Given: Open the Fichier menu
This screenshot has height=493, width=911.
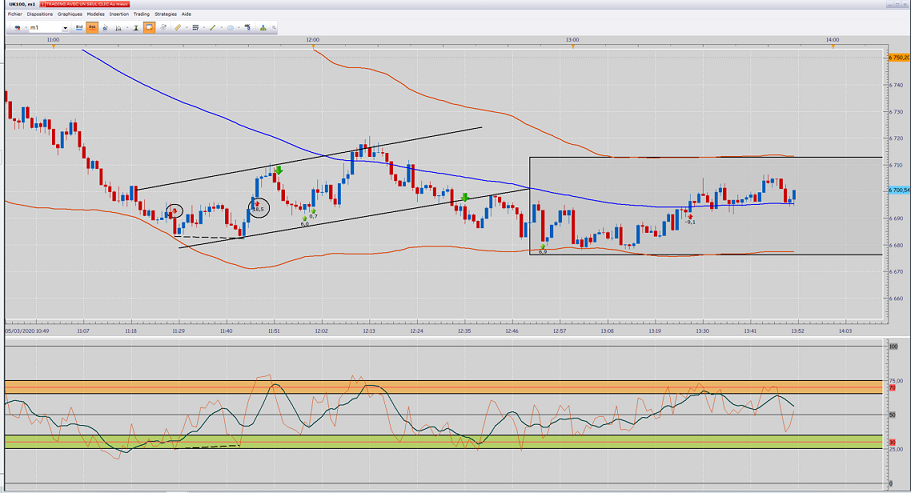Looking at the screenshot, I should (x=15, y=14).
